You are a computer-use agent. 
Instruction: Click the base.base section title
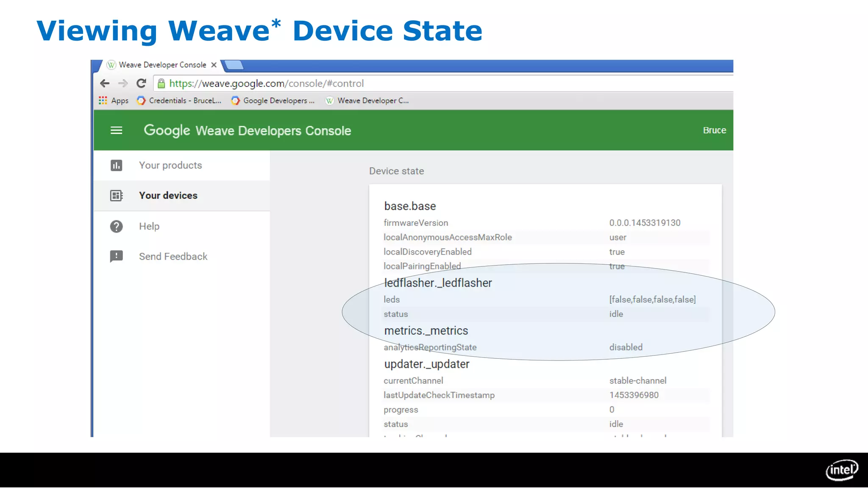(410, 206)
